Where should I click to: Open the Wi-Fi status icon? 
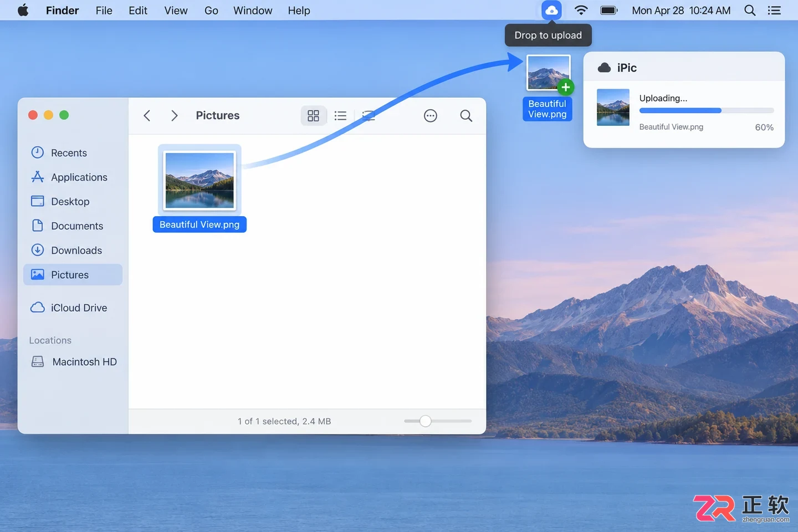[x=581, y=10]
